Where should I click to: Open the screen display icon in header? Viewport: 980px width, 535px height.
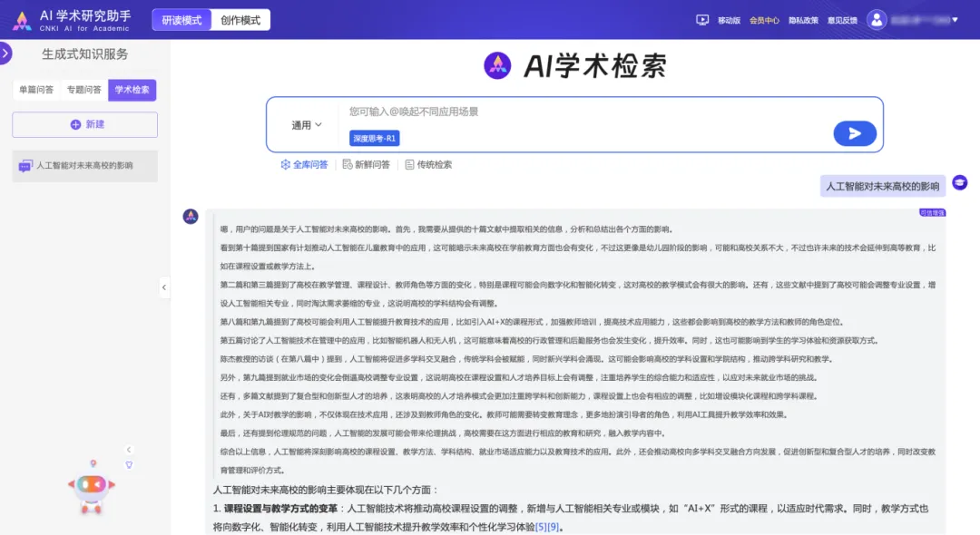[x=702, y=20]
